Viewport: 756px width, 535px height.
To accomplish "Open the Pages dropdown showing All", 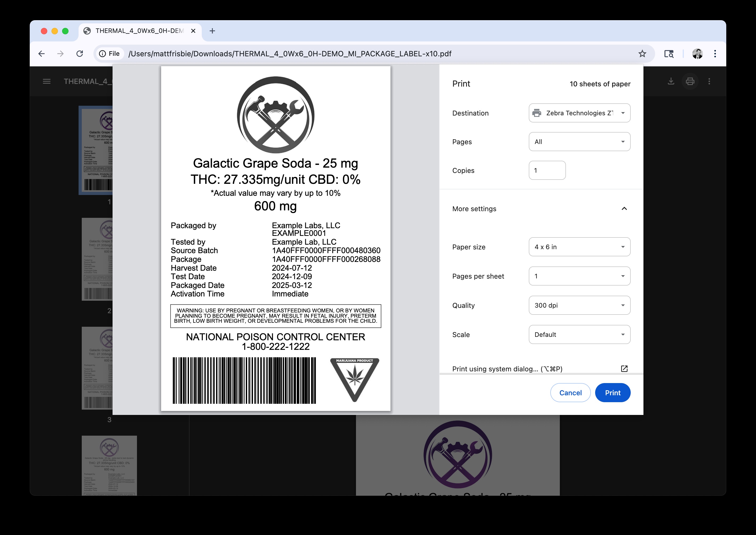I will 579,142.
